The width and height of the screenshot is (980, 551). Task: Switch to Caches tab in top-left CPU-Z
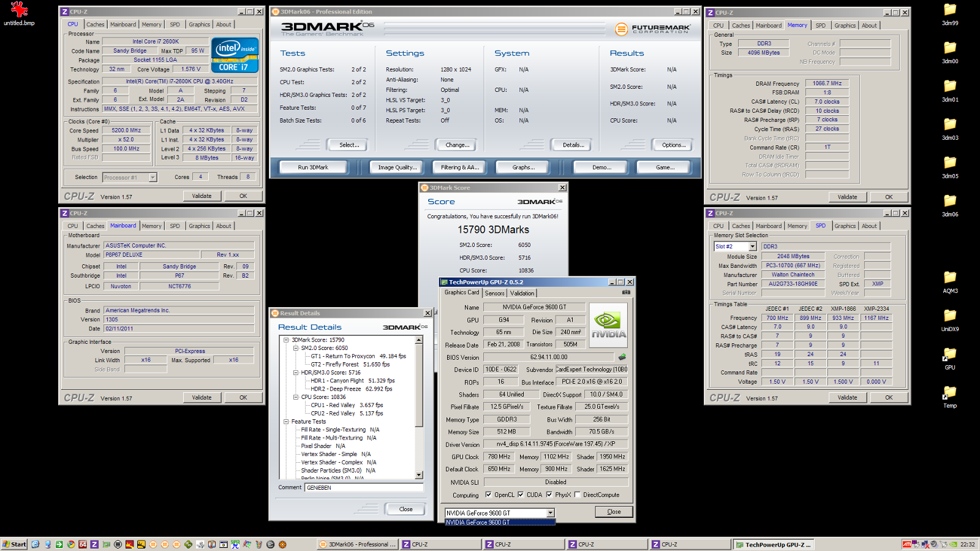pos(95,25)
